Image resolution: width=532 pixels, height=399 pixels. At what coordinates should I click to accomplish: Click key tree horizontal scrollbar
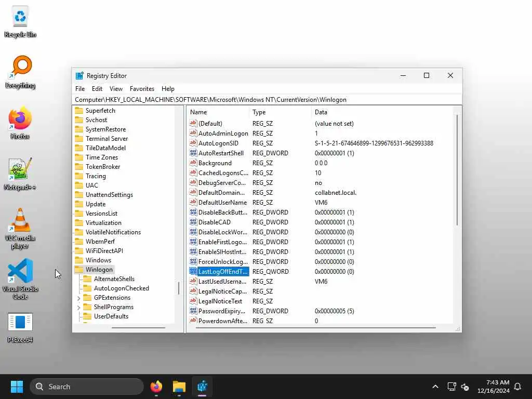tap(138, 328)
